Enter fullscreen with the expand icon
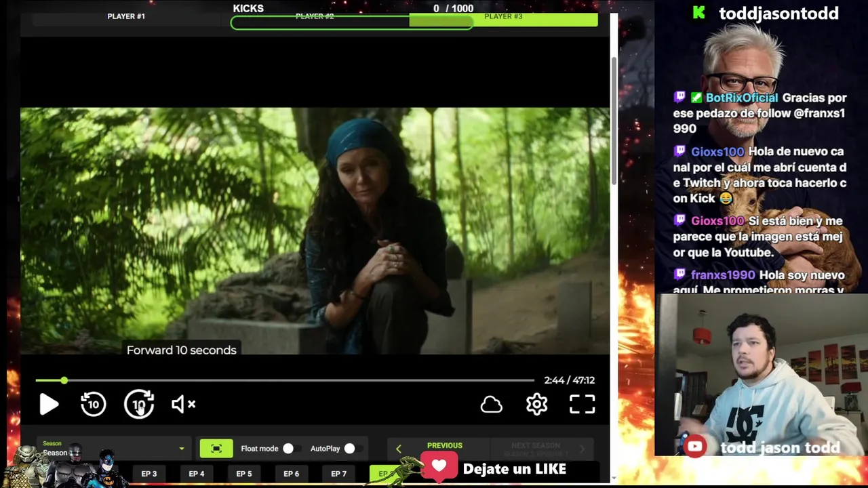Viewport: 868px width, 488px height. tap(582, 405)
